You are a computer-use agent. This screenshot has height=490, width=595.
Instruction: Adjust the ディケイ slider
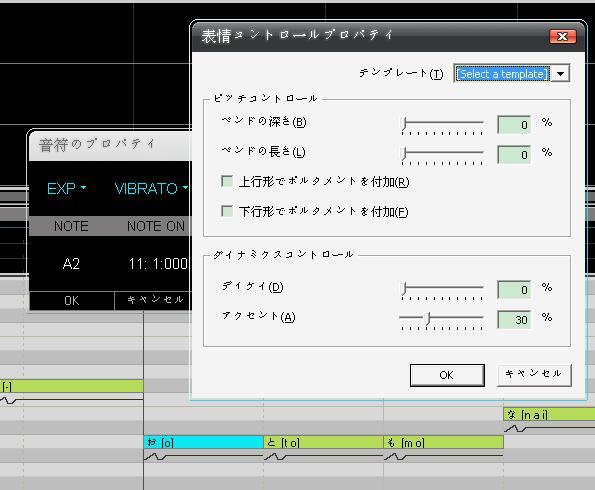pyautogui.click(x=442, y=290)
